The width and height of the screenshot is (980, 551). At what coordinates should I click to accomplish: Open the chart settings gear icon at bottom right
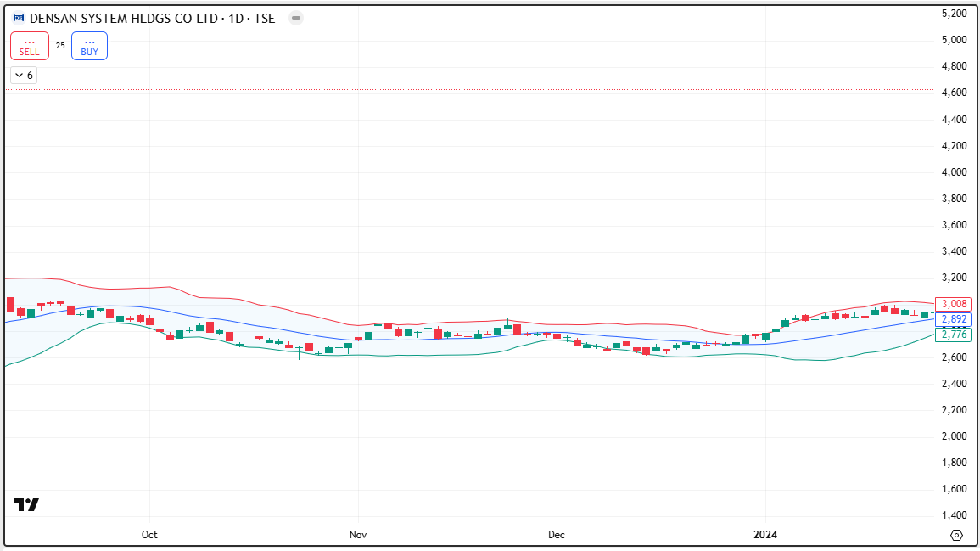click(956, 536)
